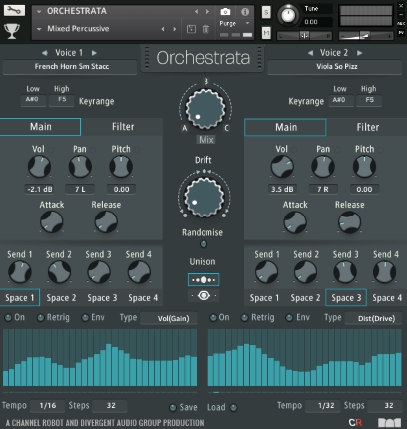The image size is (407, 429).
Task: Select the next Voice 1 sound
Action: (94, 53)
